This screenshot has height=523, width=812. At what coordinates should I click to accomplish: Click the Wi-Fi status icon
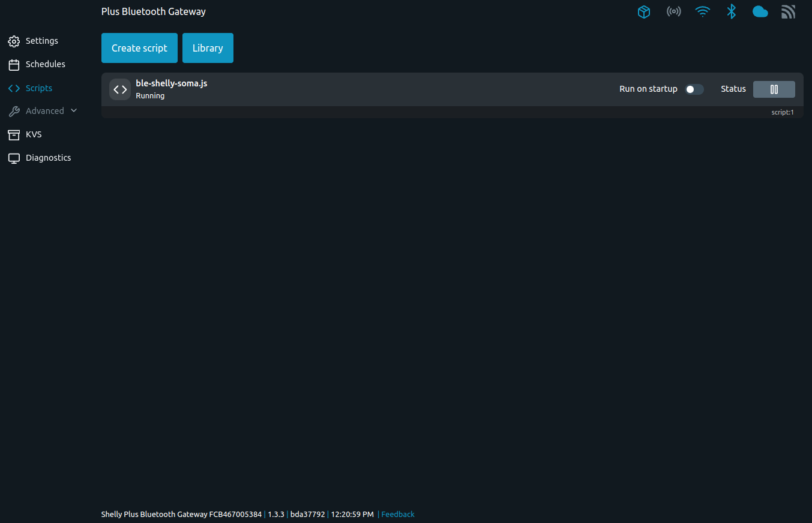[x=702, y=12]
